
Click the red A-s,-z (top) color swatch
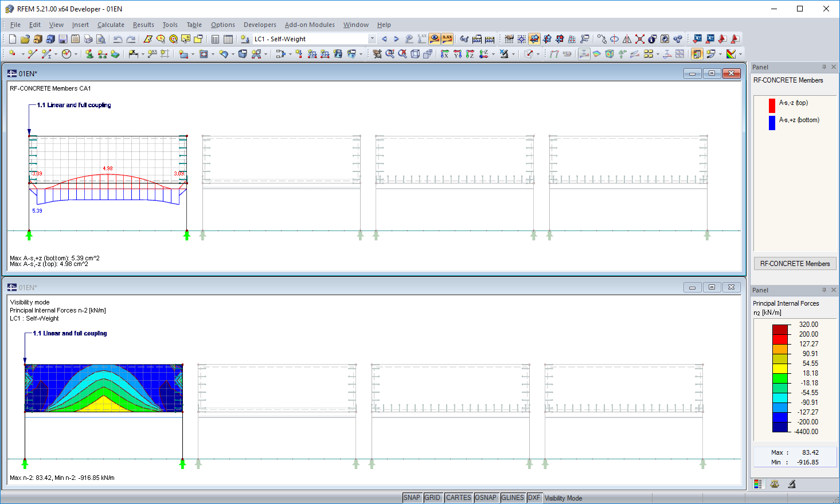[772, 105]
